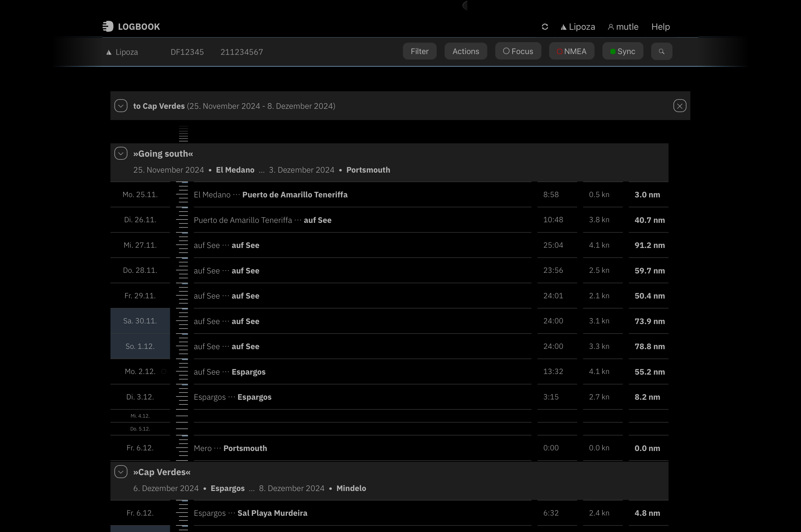Collapse the to Cap Verdes trip chevron
This screenshot has width=801, height=532.
point(121,106)
